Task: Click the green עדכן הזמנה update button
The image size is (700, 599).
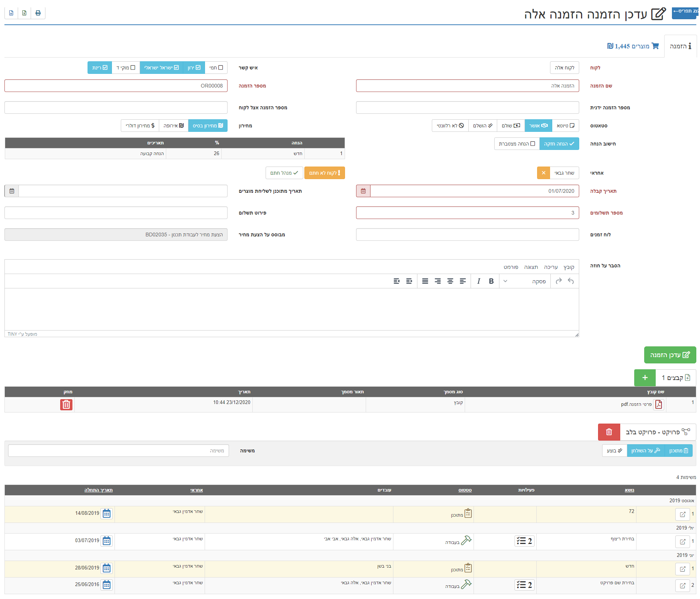Action: coord(670,355)
